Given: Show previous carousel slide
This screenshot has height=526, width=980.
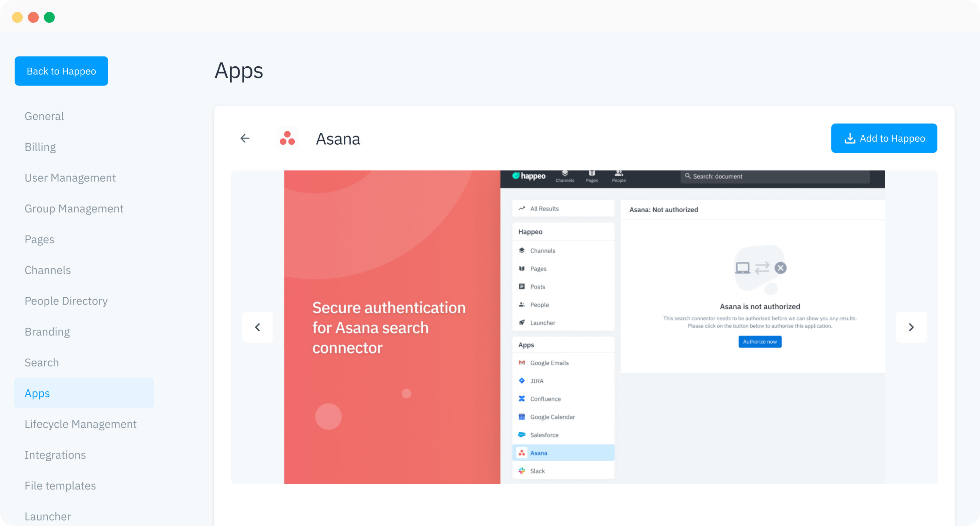Looking at the screenshot, I should pos(258,327).
